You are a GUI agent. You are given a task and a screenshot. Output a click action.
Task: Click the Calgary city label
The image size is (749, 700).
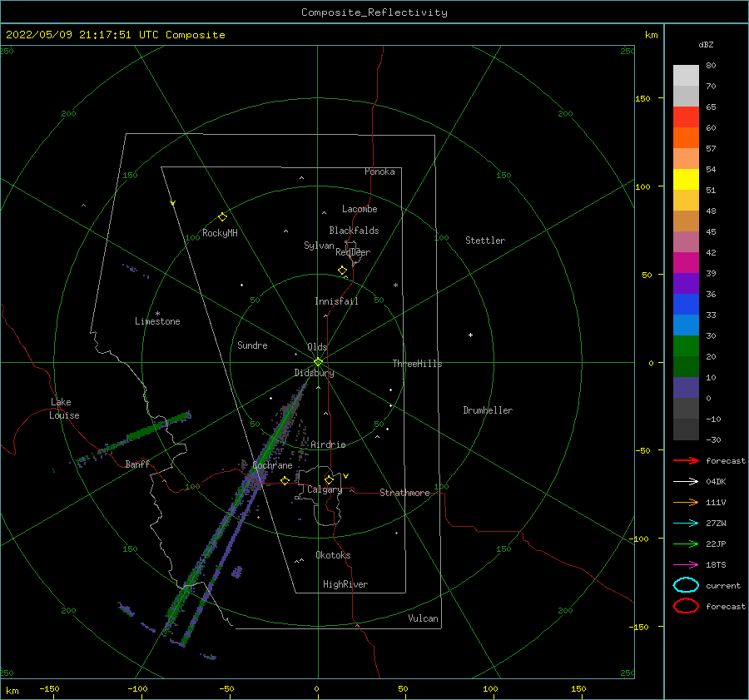point(325,489)
